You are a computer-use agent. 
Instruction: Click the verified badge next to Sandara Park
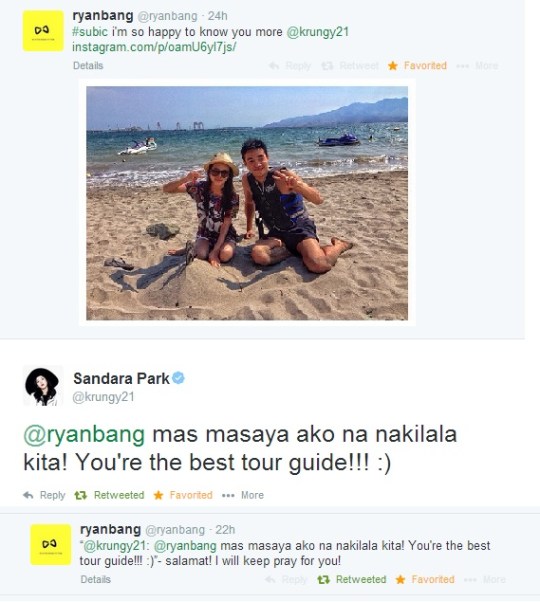point(178,378)
